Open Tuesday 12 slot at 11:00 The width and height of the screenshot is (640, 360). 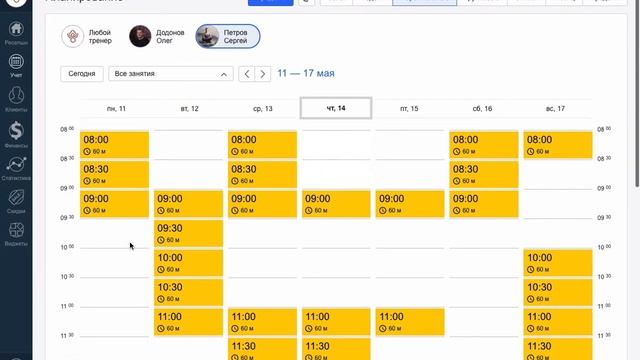click(188, 322)
